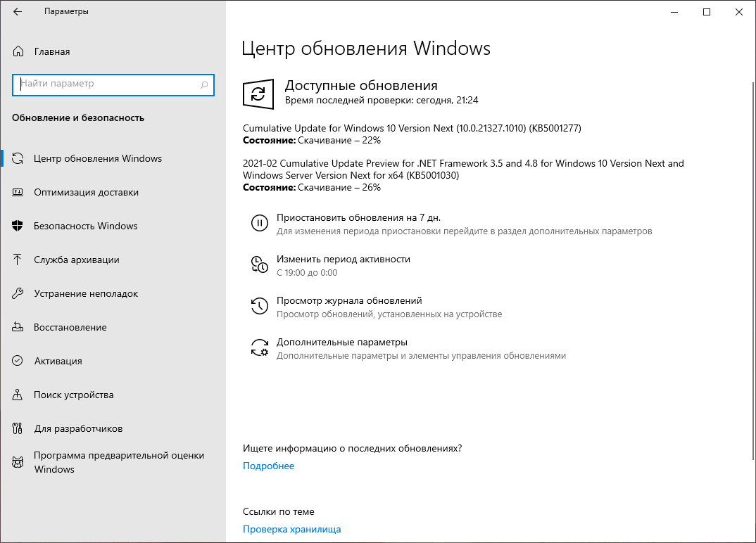This screenshot has height=543, width=756.
Task: Click the Устранение неполадок wrench icon
Action: coord(18,293)
